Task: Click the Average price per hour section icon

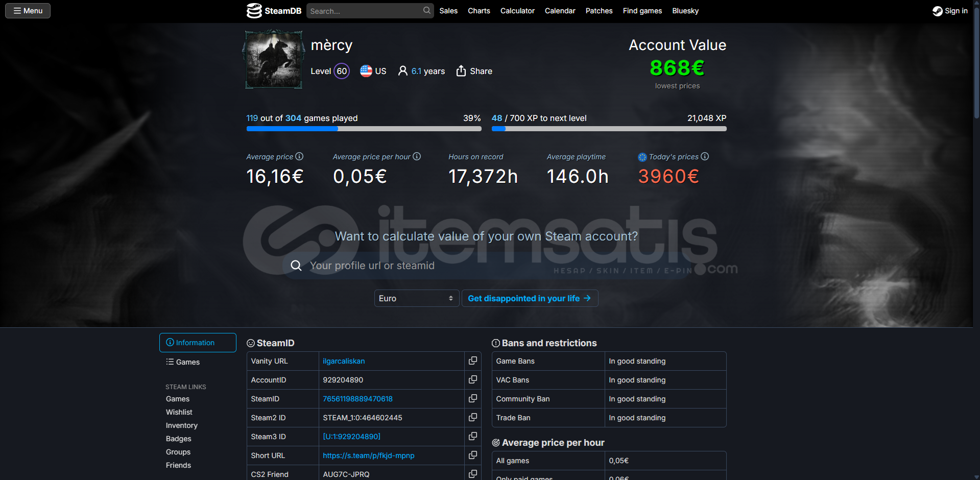Action: (x=496, y=443)
